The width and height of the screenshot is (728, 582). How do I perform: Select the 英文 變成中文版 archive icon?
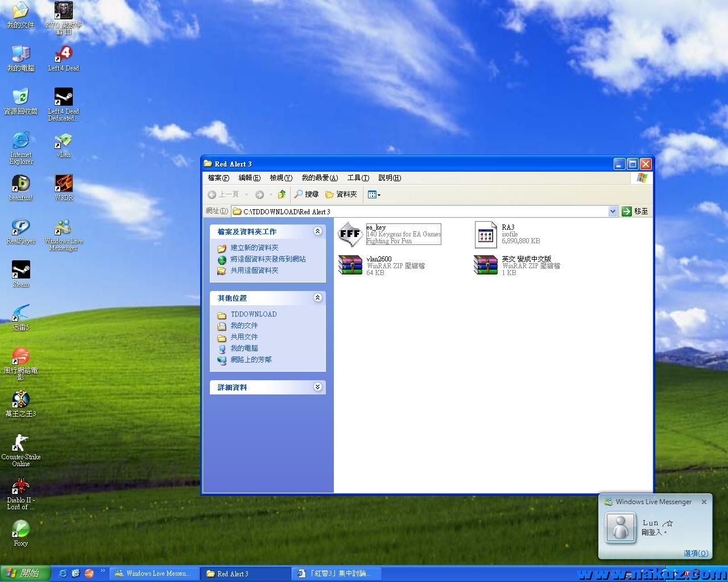point(486,265)
